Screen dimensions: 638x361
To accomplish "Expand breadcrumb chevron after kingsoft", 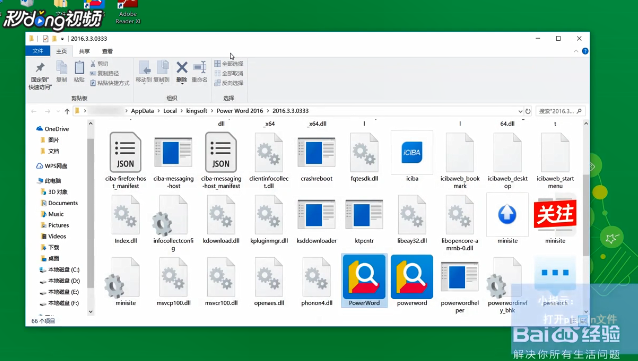I will pos(212,111).
